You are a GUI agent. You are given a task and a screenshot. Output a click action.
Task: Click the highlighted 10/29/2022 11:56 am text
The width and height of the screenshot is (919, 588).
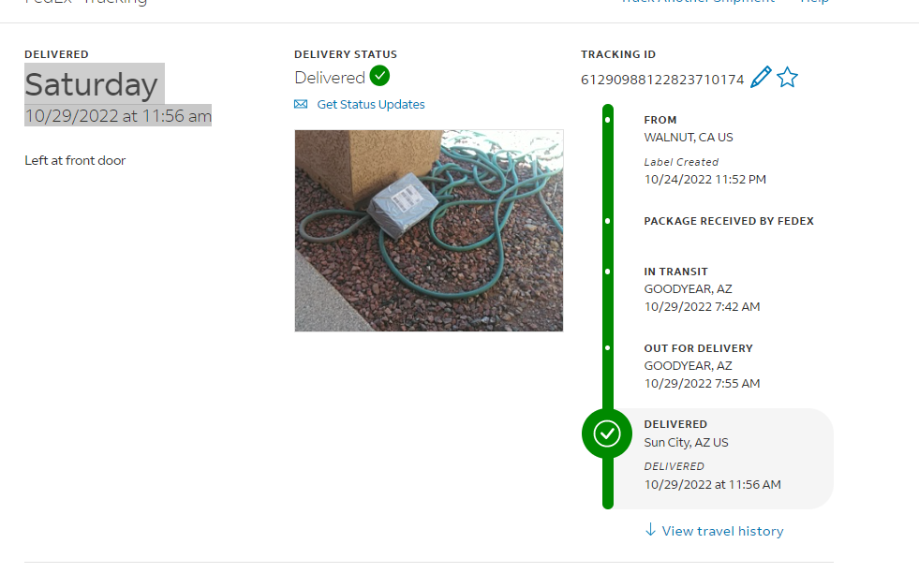(x=118, y=116)
